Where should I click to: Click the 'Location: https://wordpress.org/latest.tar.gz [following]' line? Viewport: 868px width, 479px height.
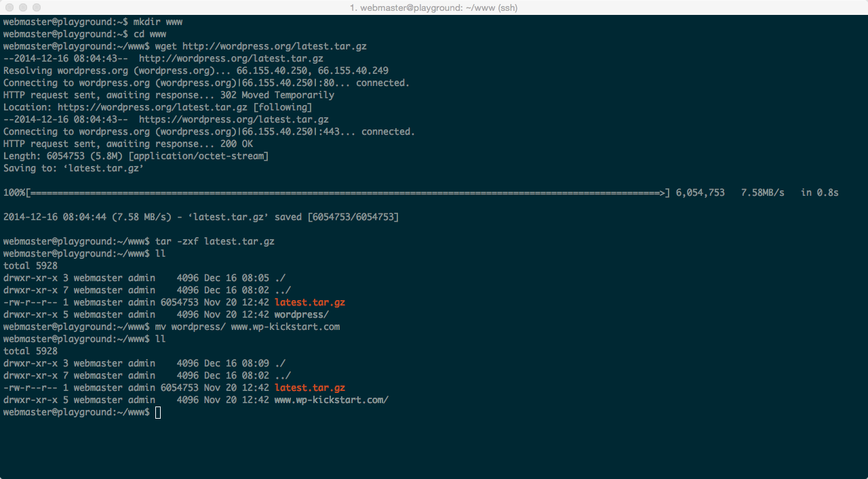click(x=158, y=107)
